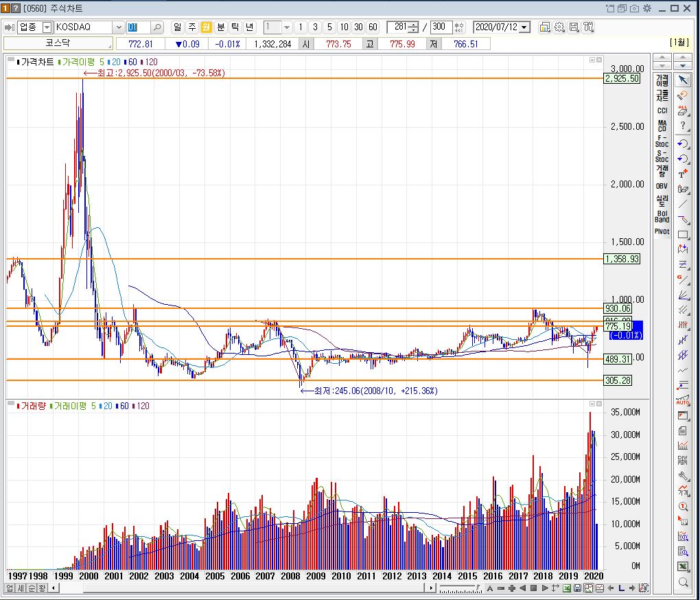
Task: Select the 5 interval button
Action: [329, 27]
